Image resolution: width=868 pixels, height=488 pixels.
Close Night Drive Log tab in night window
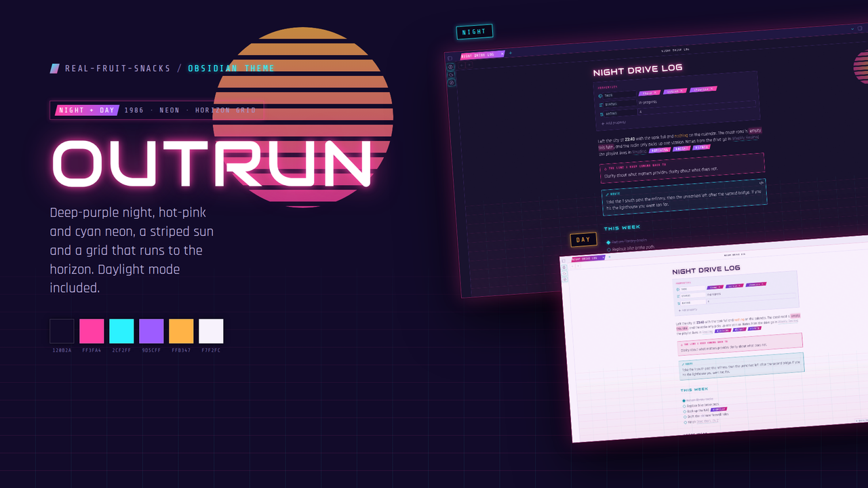click(502, 54)
